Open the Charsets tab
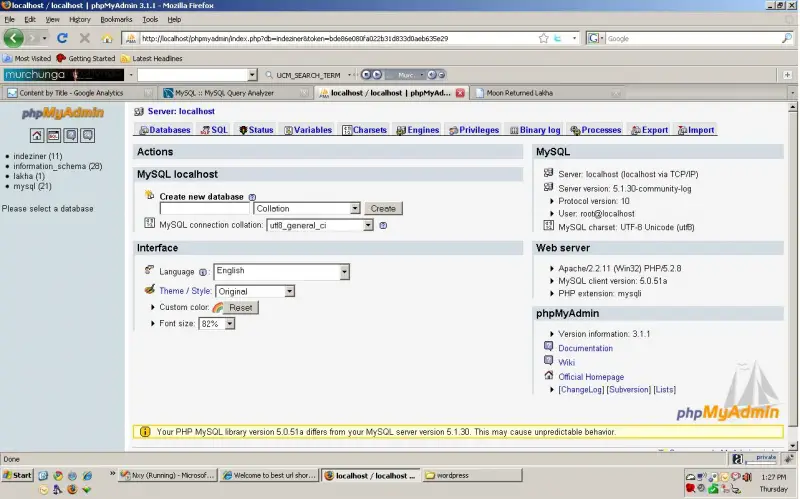 click(365, 130)
